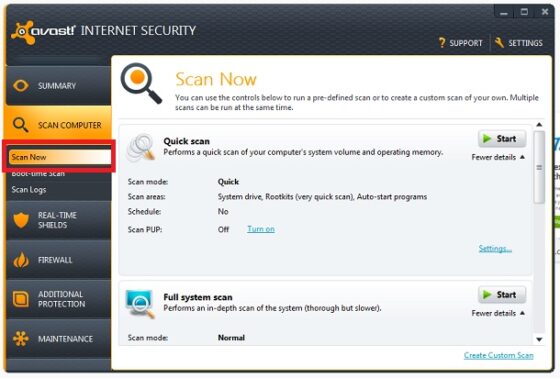Collapse Quick scan with Fewer details
The image size is (560, 378).
498,157
